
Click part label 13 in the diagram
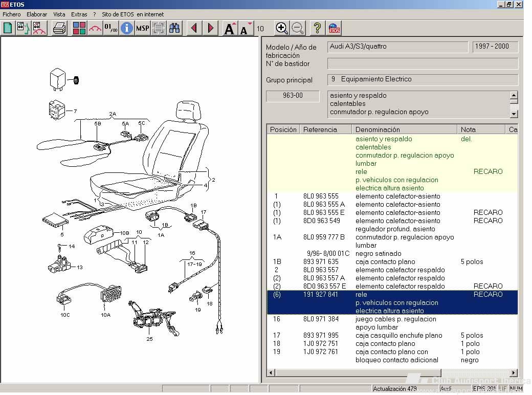[80, 267]
